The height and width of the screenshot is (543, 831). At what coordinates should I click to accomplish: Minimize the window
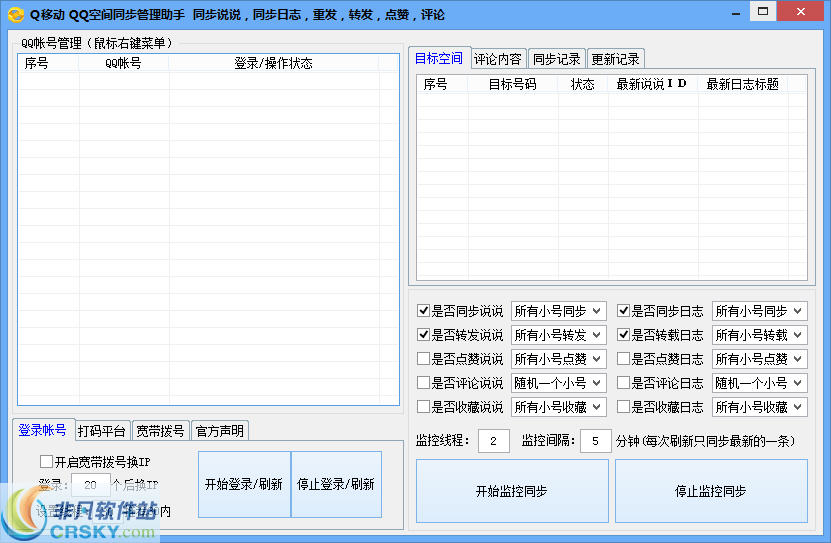736,13
